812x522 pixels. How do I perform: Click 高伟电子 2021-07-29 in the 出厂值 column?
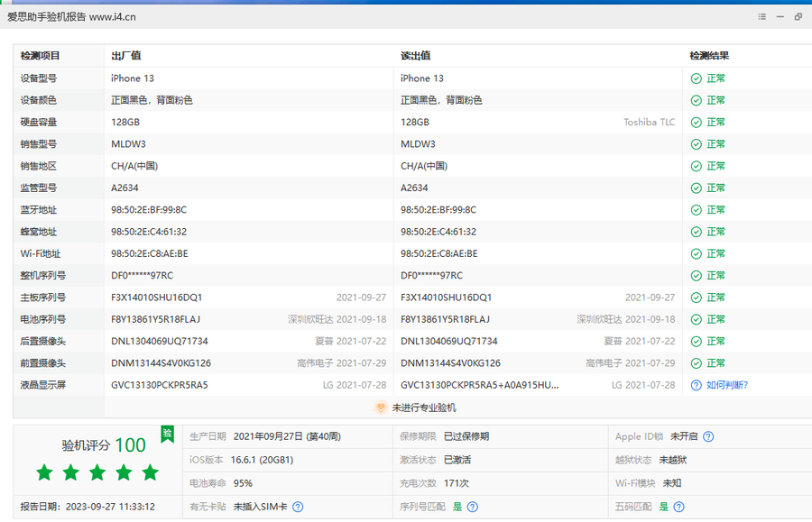[x=342, y=363]
